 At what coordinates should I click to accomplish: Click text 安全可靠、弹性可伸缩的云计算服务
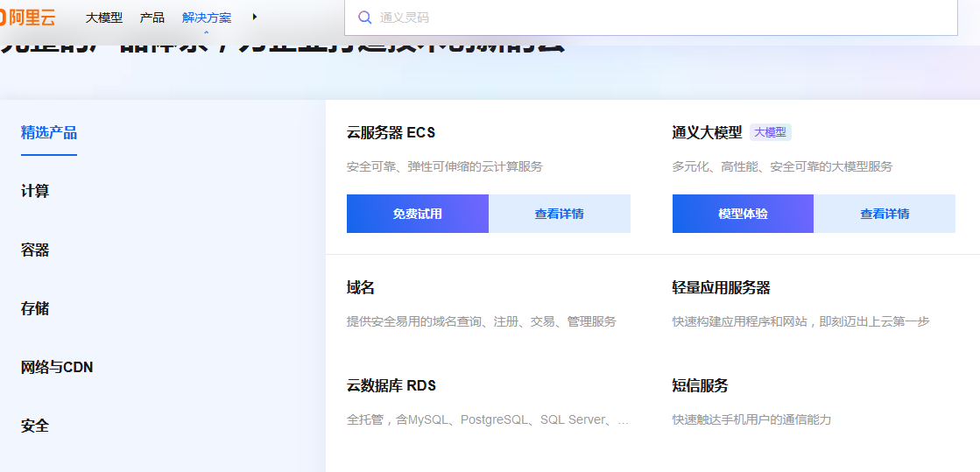click(445, 167)
